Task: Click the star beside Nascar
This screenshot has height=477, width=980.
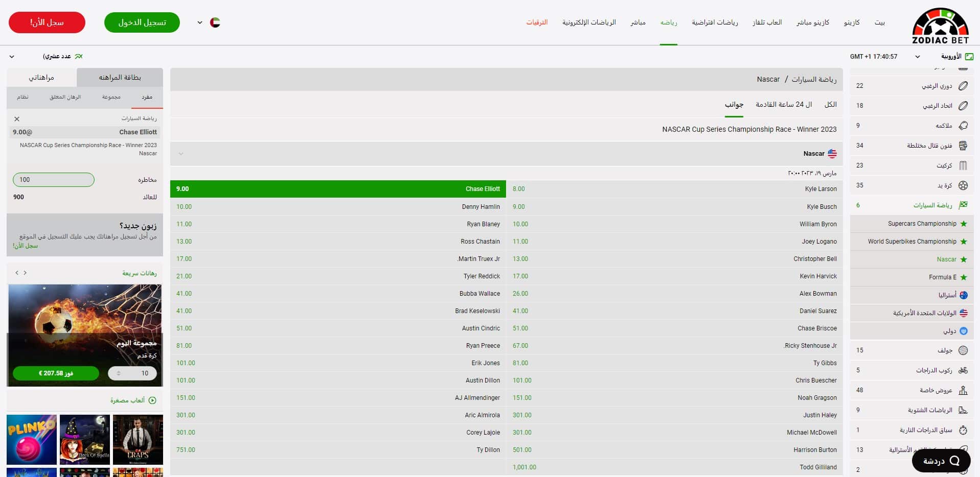Action: click(964, 259)
